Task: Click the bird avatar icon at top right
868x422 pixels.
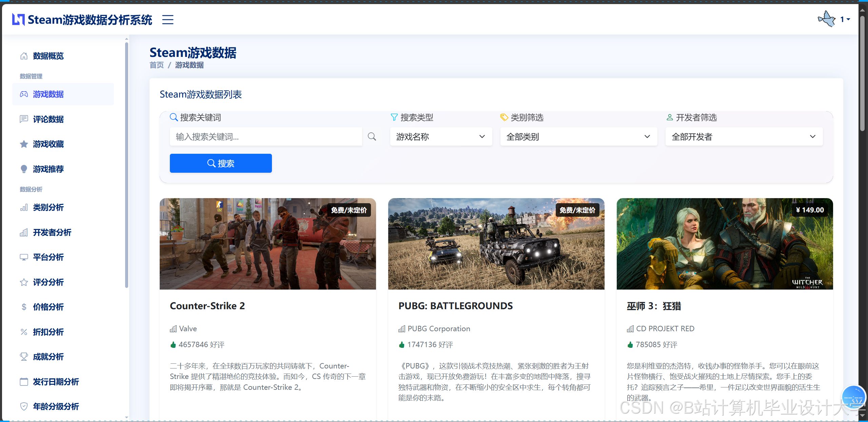Action: pos(826,19)
